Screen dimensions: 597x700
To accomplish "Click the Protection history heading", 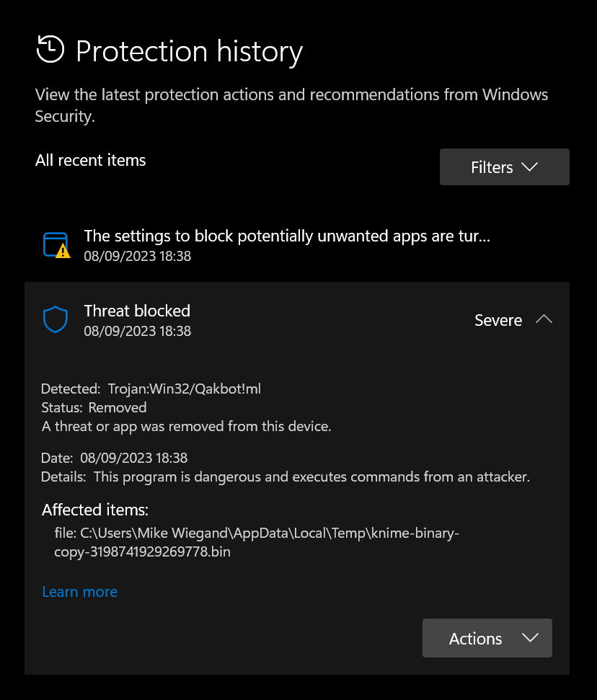I will pyautogui.click(x=190, y=51).
